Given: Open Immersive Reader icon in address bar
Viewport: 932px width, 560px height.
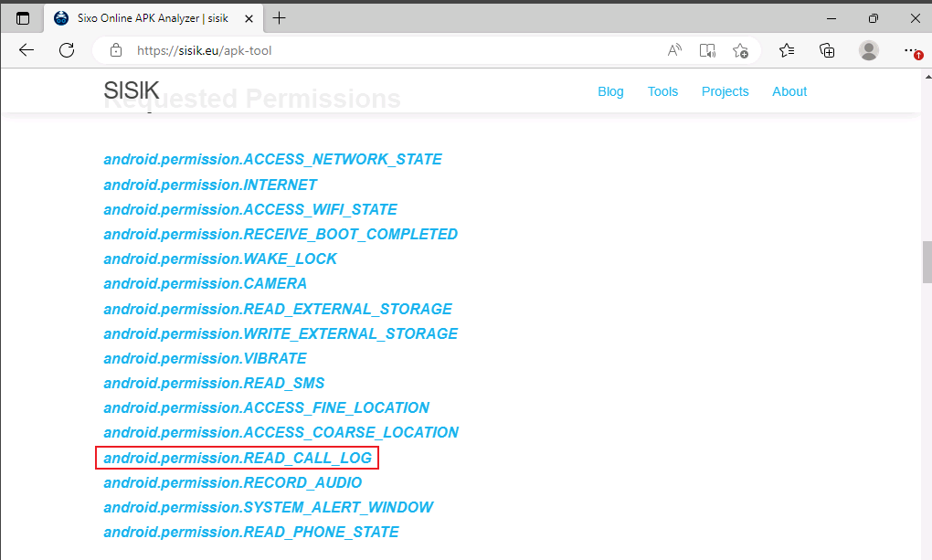Looking at the screenshot, I should pyautogui.click(x=707, y=50).
